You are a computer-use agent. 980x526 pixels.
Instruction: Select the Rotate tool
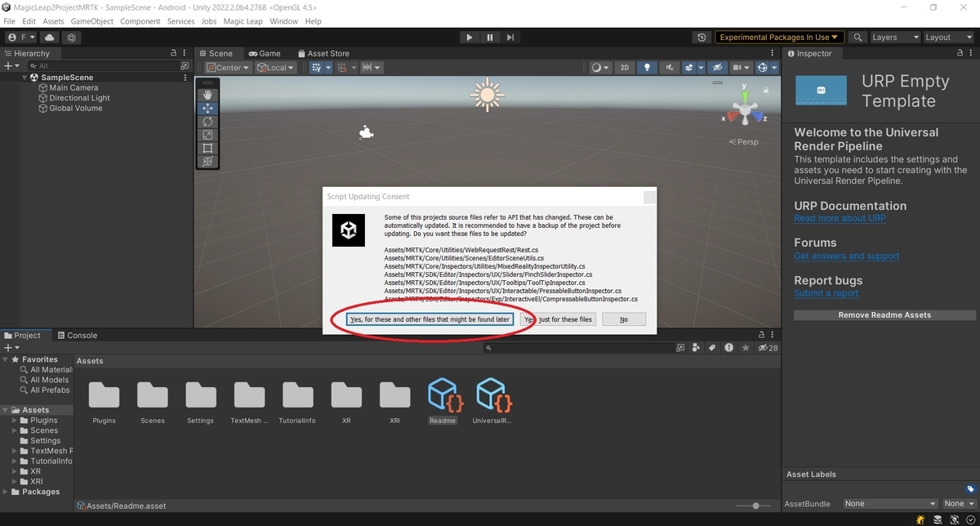207,121
